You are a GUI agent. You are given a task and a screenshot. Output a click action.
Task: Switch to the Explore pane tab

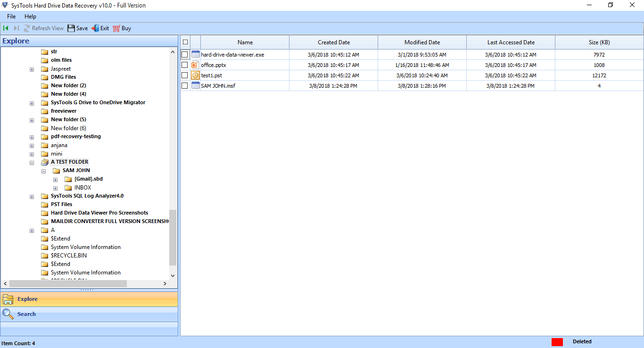click(x=89, y=299)
